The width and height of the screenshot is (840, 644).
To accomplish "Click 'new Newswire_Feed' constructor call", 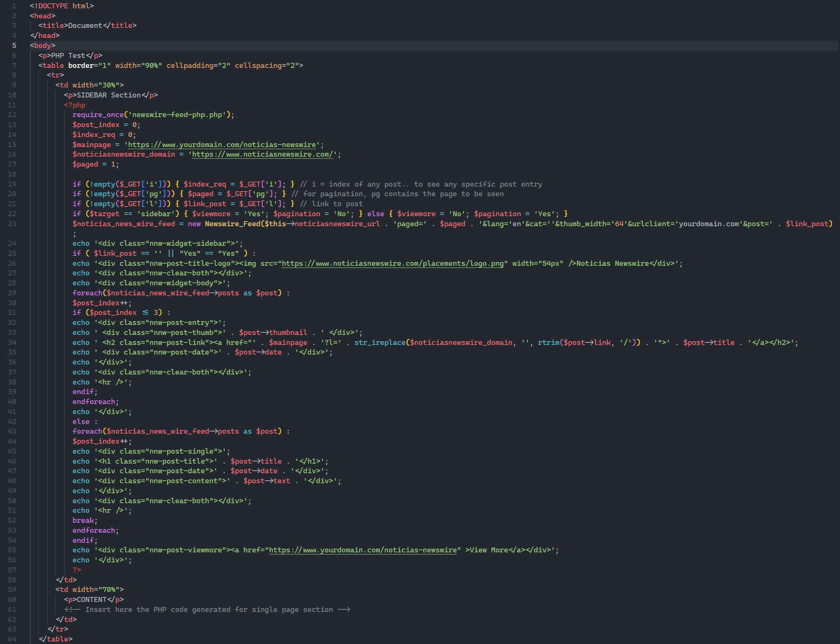I will [x=224, y=224].
